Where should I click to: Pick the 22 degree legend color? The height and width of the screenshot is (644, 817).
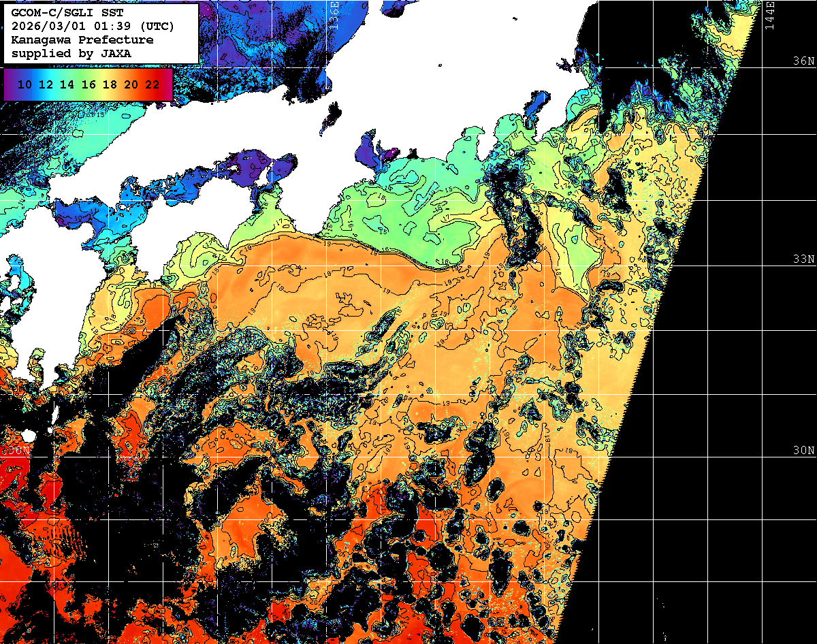pyautogui.click(x=152, y=85)
